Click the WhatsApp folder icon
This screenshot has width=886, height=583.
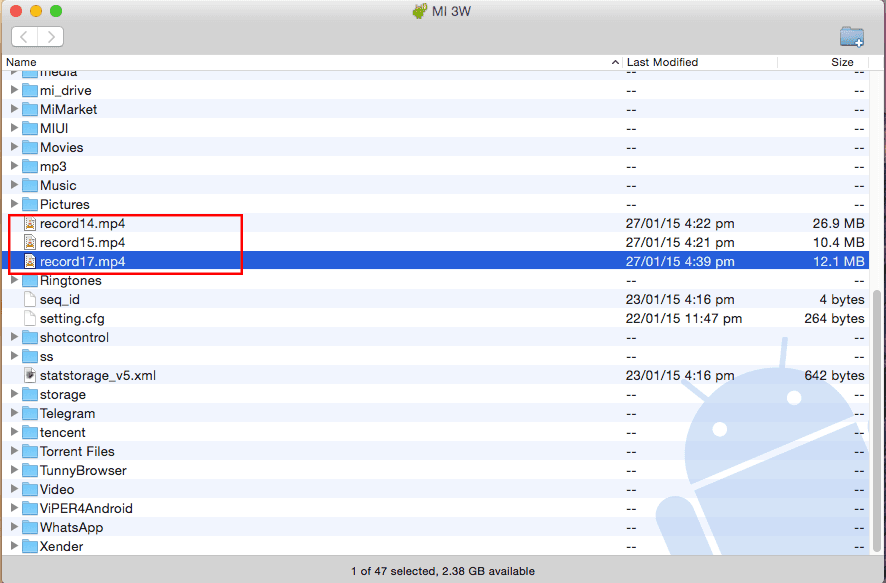tap(30, 528)
